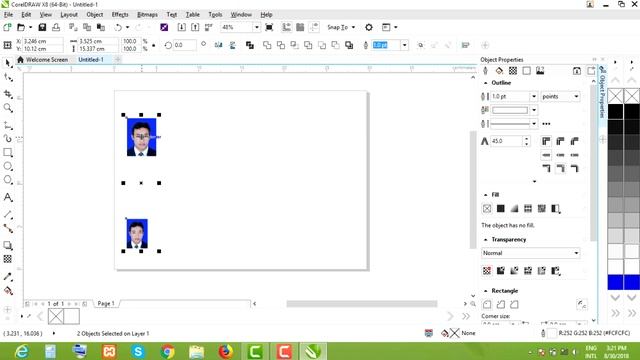
Task: Click line style settings ellipsis button
Action: pyautogui.click(x=547, y=124)
